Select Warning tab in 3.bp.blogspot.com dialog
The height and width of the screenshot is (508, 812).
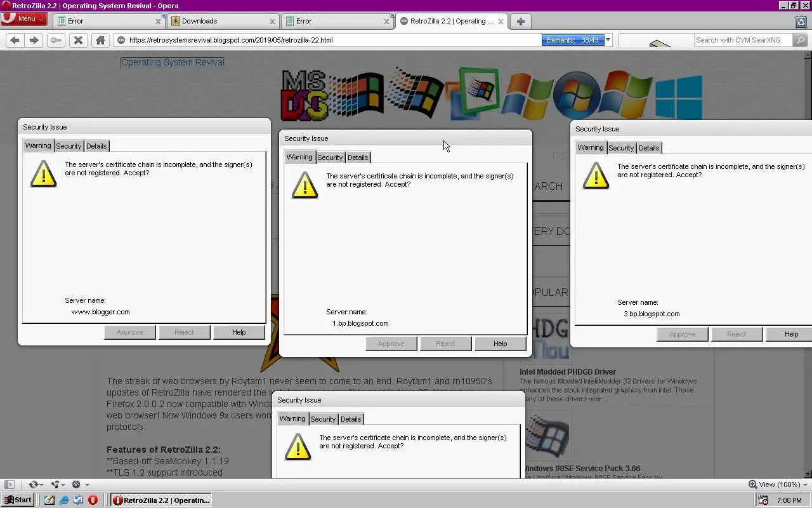pyautogui.click(x=591, y=147)
